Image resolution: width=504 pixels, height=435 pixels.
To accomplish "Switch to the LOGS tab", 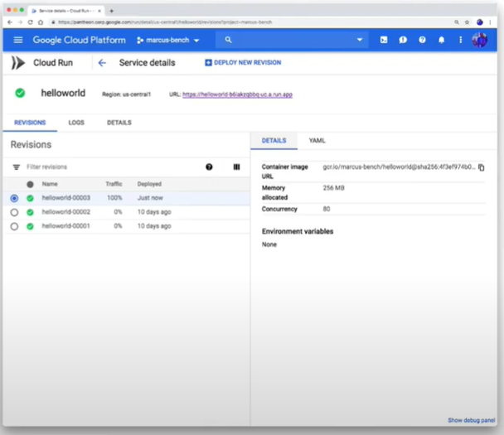I will tap(76, 123).
